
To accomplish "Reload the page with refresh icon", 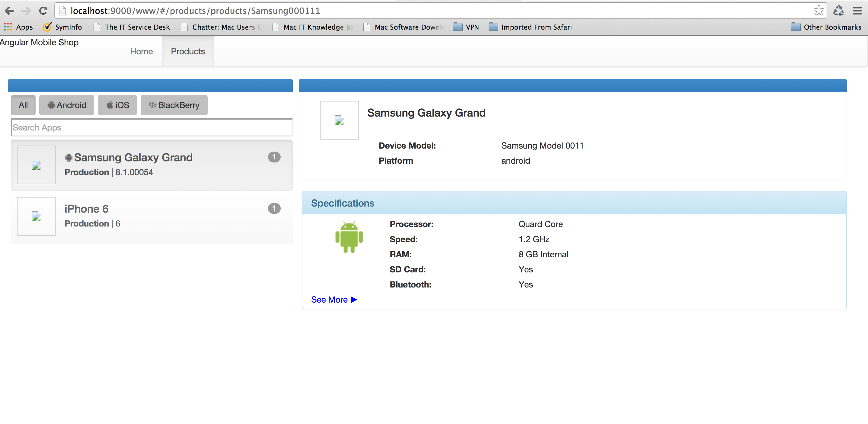I will click(x=43, y=11).
